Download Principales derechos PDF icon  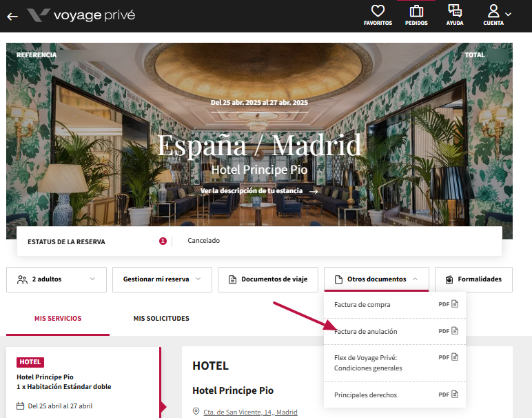click(455, 395)
